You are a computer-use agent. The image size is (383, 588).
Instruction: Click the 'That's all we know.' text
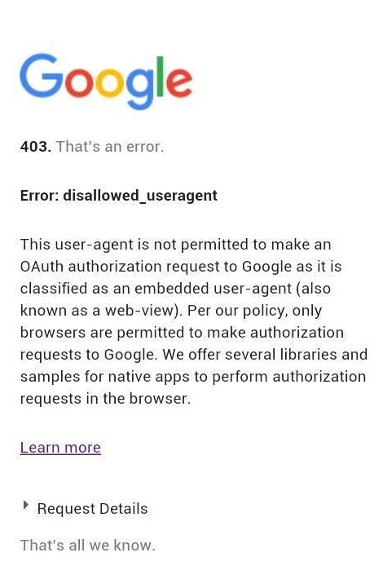(88, 546)
